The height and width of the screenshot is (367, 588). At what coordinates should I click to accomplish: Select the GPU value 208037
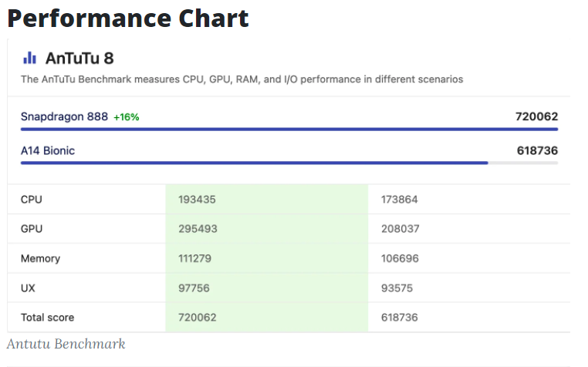tap(400, 229)
